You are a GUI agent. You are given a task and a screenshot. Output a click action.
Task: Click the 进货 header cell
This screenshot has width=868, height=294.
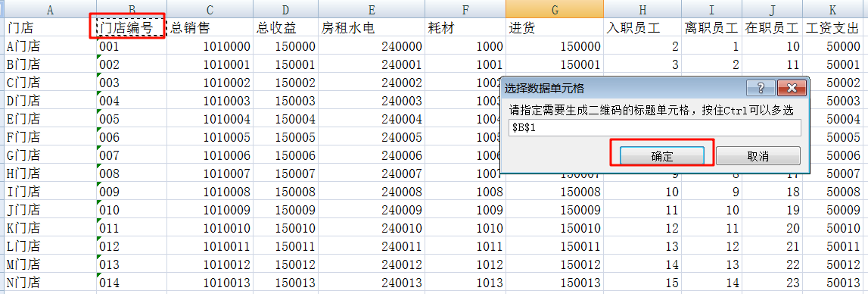554,28
